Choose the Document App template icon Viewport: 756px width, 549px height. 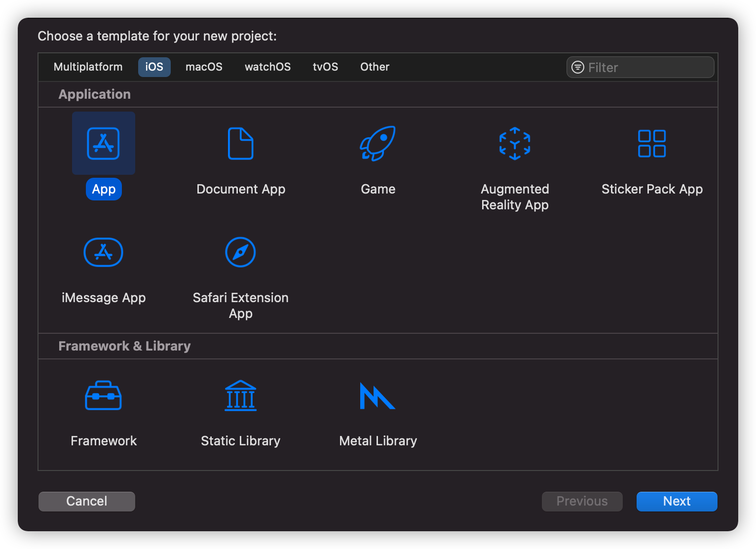(241, 143)
